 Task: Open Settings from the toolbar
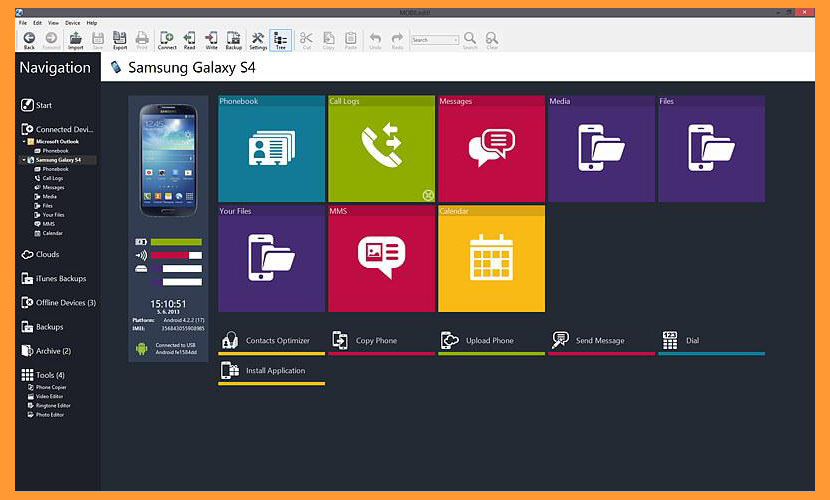point(258,40)
